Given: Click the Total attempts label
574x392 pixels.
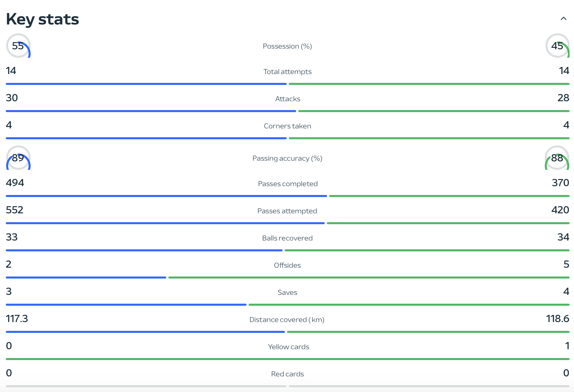Looking at the screenshot, I should click(x=287, y=72).
